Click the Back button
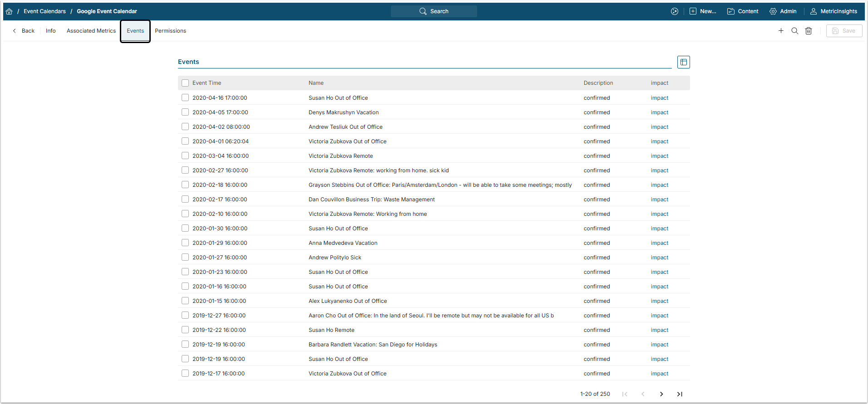Image resolution: width=868 pixels, height=404 pixels. 24,31
